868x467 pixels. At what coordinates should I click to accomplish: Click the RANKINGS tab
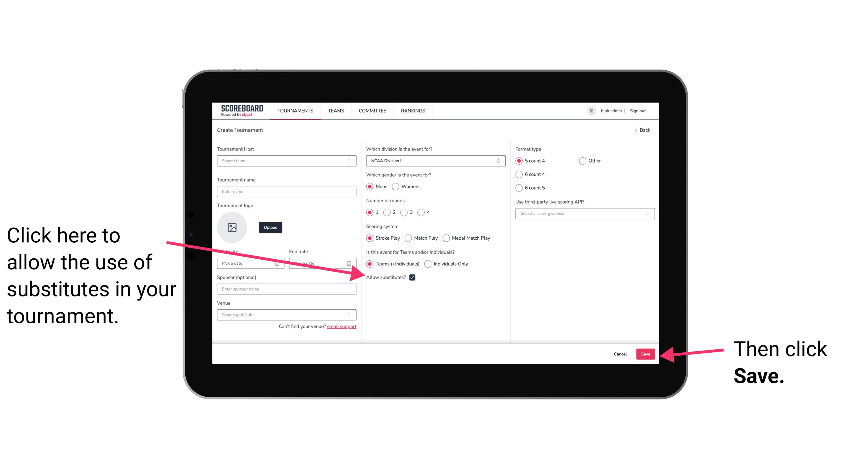[413, 110]
